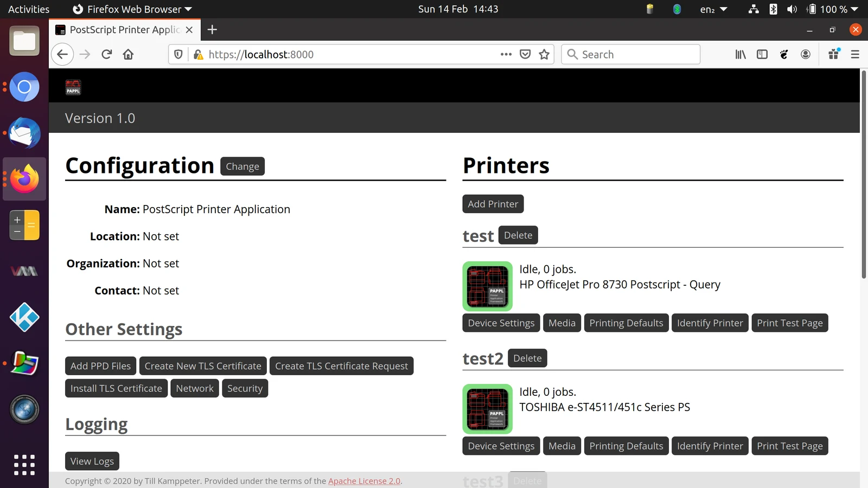The height and width of the screenshot is (488, 868).
Task: Click the PAPPL logo in page header
Action: coord(73,87)
